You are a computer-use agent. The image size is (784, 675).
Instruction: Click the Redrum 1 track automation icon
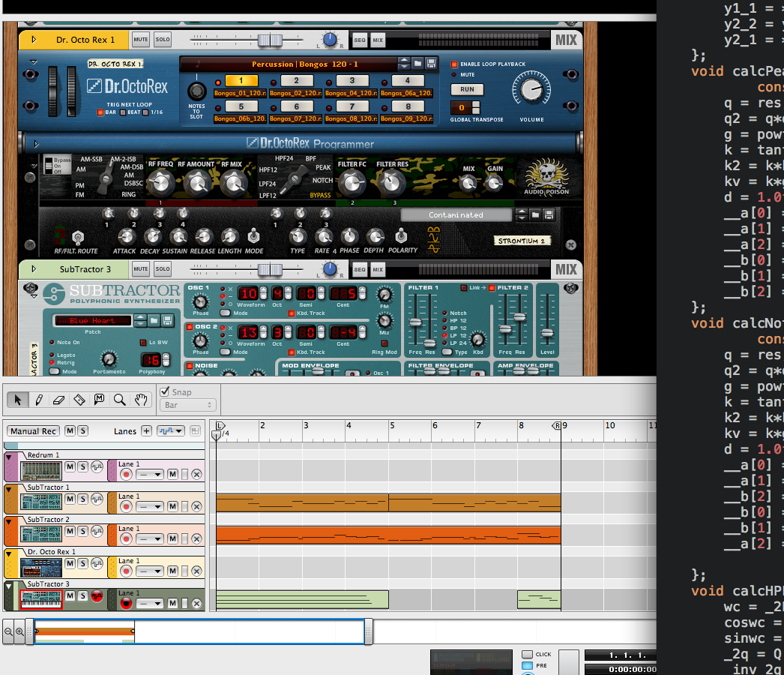point(97,466)
